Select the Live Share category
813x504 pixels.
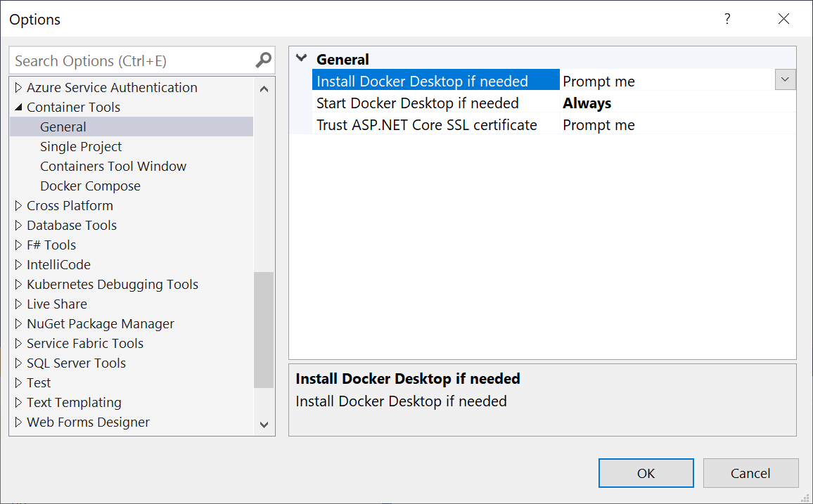[57, 304]
